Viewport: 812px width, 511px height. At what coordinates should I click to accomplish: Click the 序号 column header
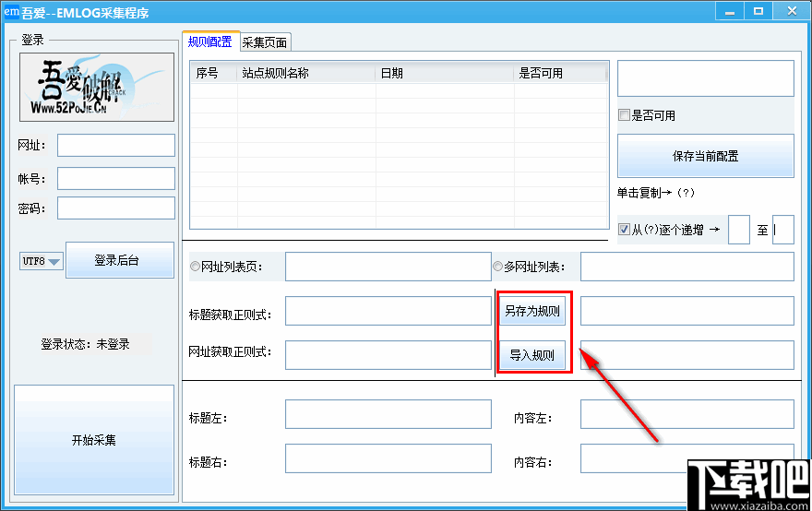(213, 73)
